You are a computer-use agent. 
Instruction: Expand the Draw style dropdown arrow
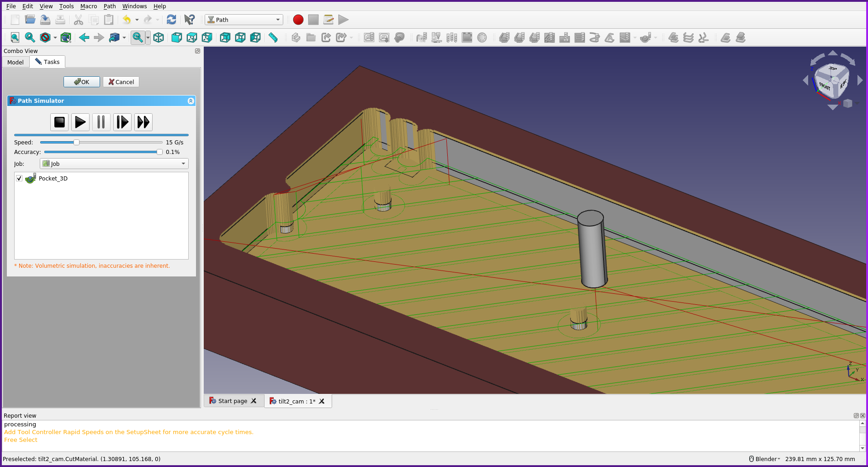click(x=55, y=37)
